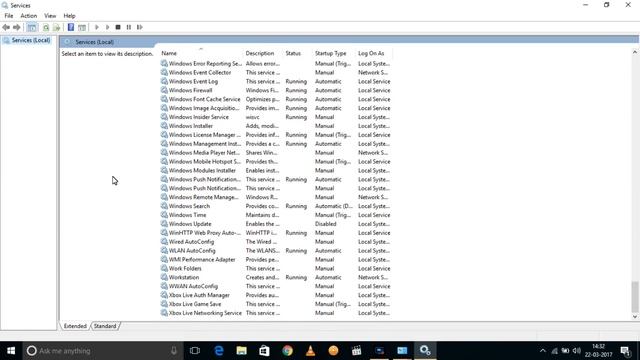640x360 pixels.
Task: Open the File menu
Action: click(9, 16)
